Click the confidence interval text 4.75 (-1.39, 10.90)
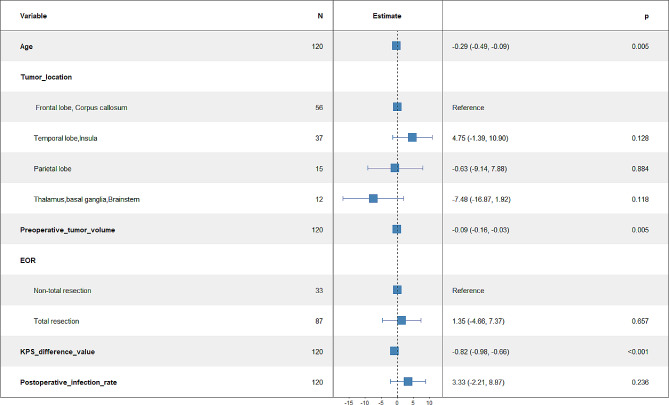Screen dimensions: 669x405 [x=480, y=138]
